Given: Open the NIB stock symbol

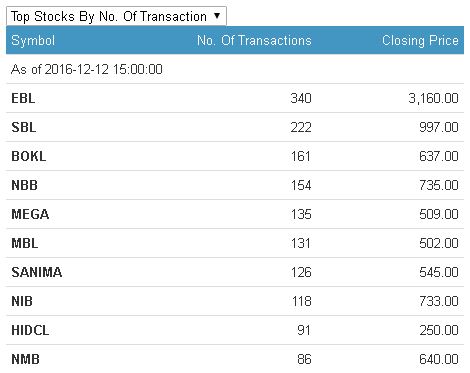Looking at the screenshot, I should click(x=22, y=301).
